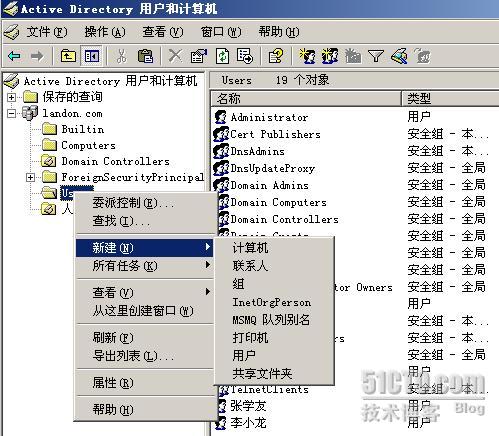The image size is (499, 436).
Task: Select 刷新(F) in context menu
Action: (145, 338)
